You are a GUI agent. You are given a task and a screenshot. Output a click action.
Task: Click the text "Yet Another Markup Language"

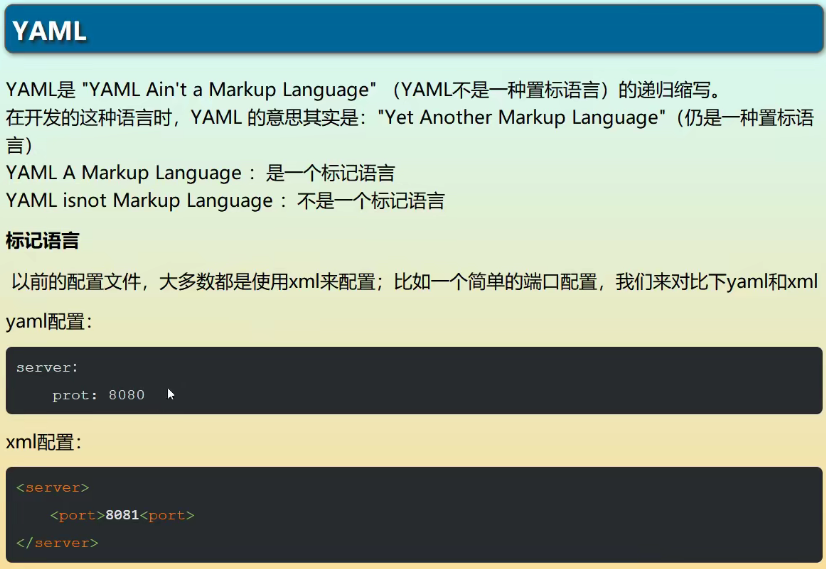click(522, 117)
